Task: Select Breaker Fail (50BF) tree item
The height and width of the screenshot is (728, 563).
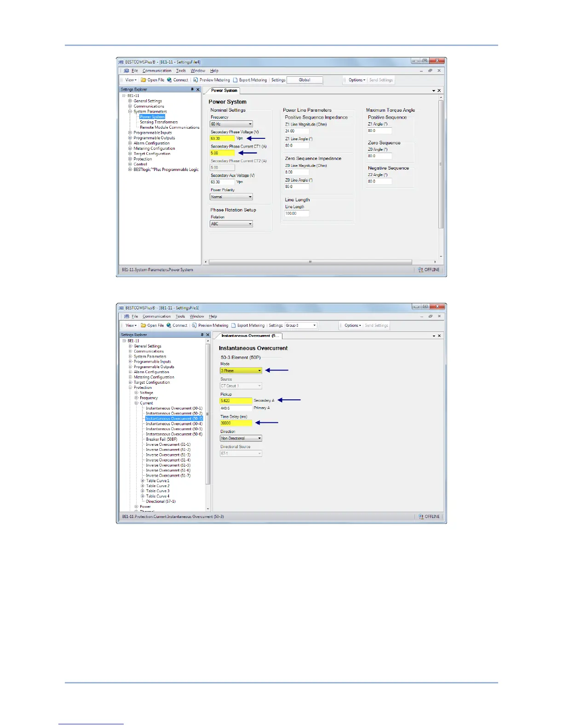Action: point(161,439)
